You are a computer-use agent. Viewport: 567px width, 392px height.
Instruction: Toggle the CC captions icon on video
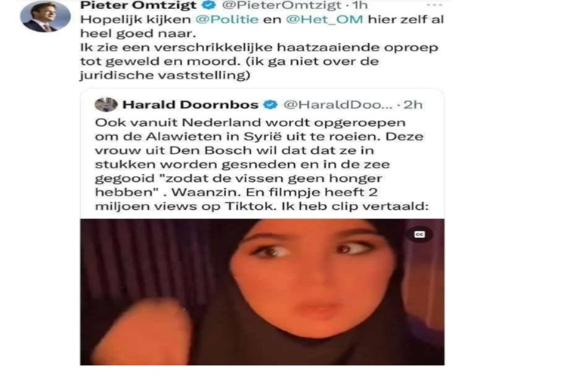(420, 234)
